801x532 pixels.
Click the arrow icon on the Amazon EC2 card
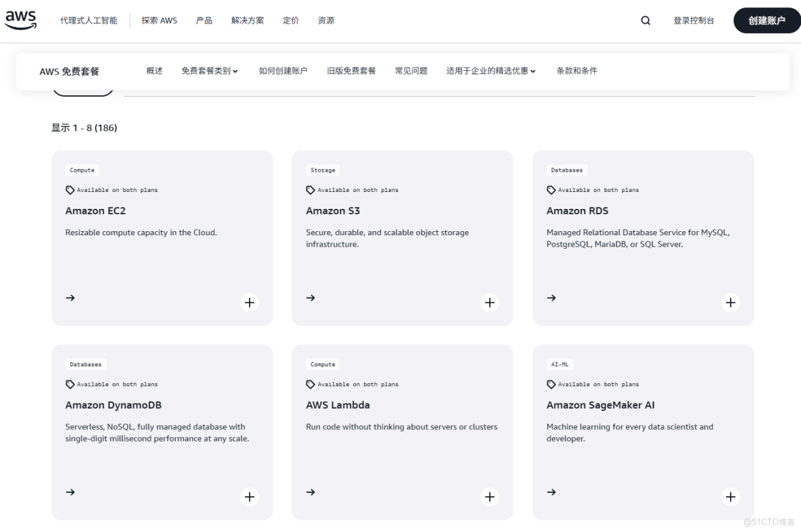click(x=70, y=297)
